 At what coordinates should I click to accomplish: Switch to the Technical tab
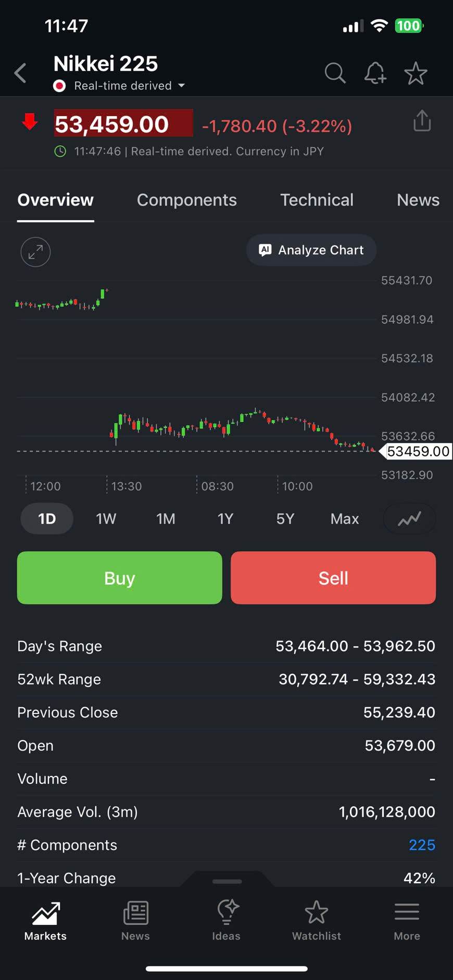point(317,200)
